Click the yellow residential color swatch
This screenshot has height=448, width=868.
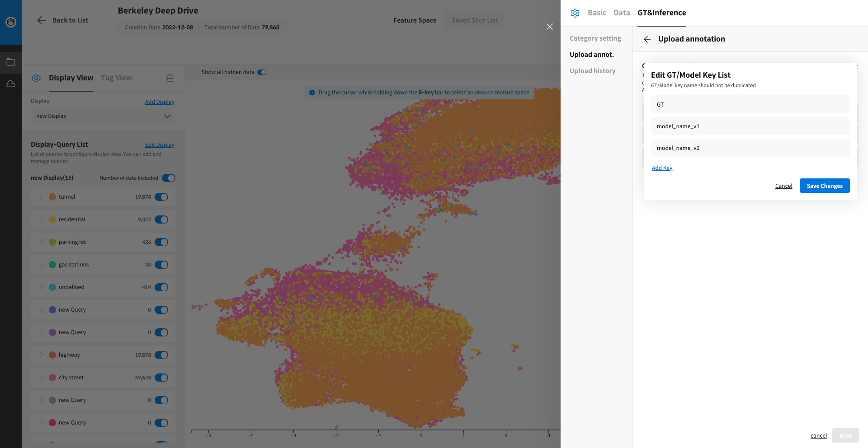(x=52, y=219)
